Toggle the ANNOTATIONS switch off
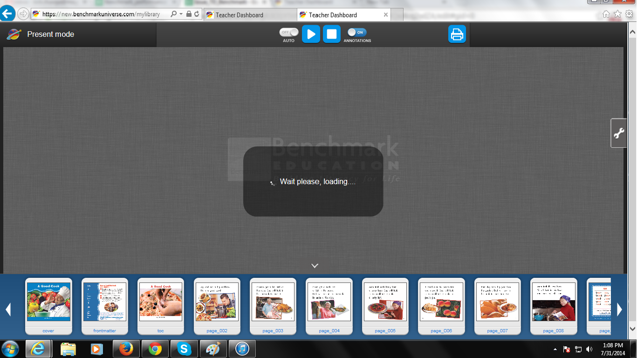The image size is (644, 358). [x=357, y=32]
